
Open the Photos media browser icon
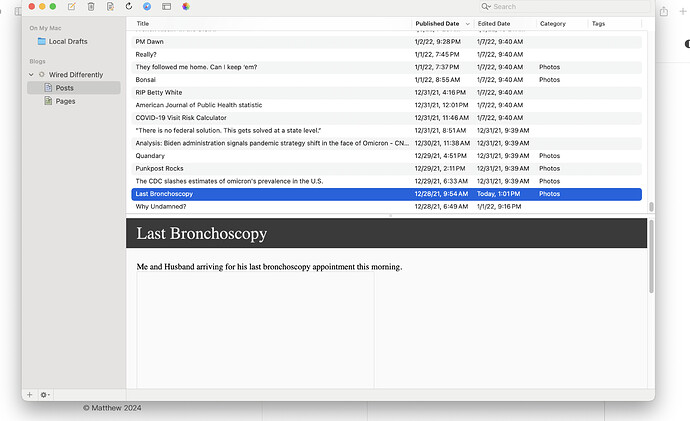(185, 7)
